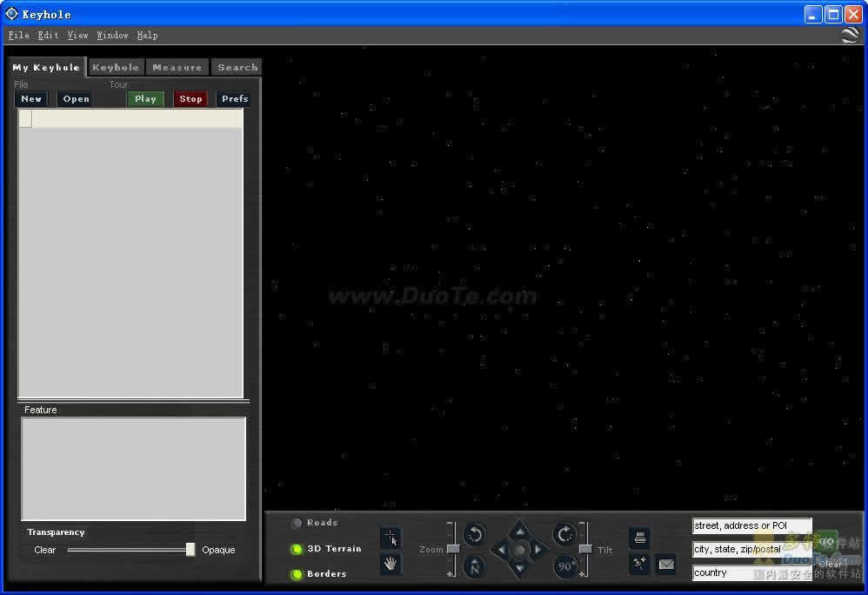The image size is (868, 595).
Task: Click the Feature description box
Action: (133, 469)
